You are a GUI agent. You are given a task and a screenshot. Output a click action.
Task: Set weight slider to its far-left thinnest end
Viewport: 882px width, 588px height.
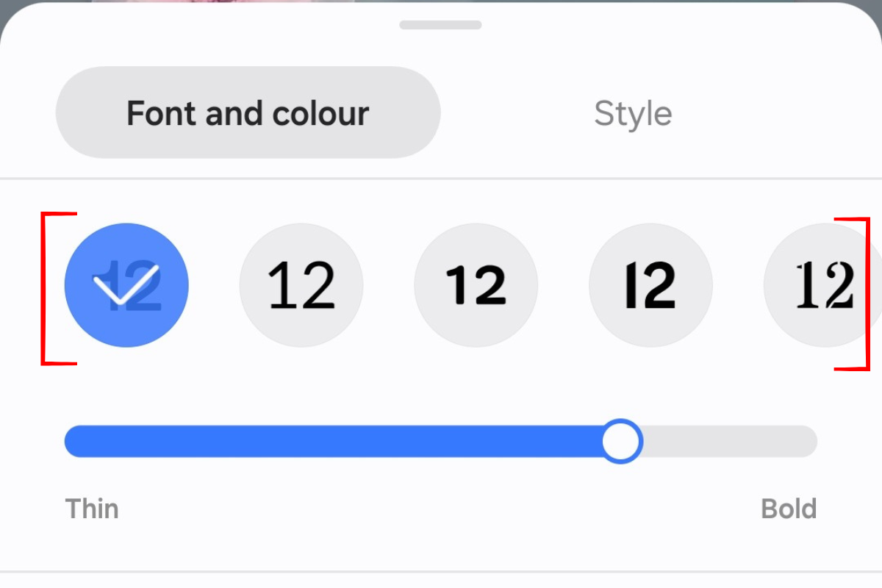click(x=69, y=441)
